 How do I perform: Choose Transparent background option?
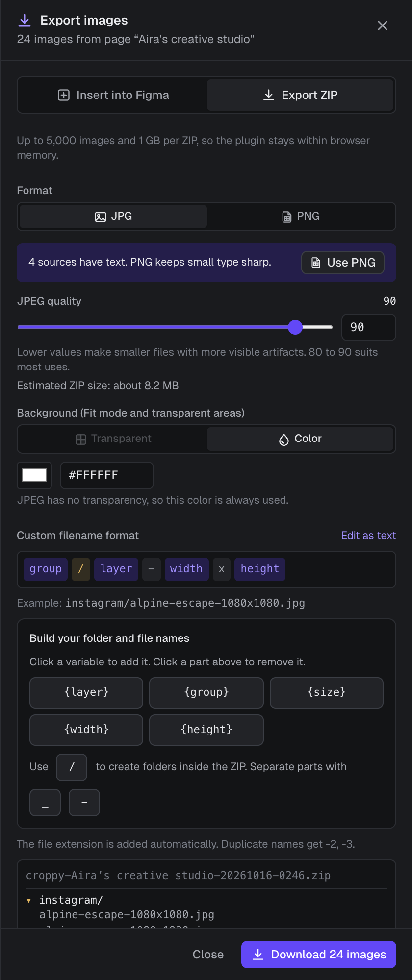[113, 439]
